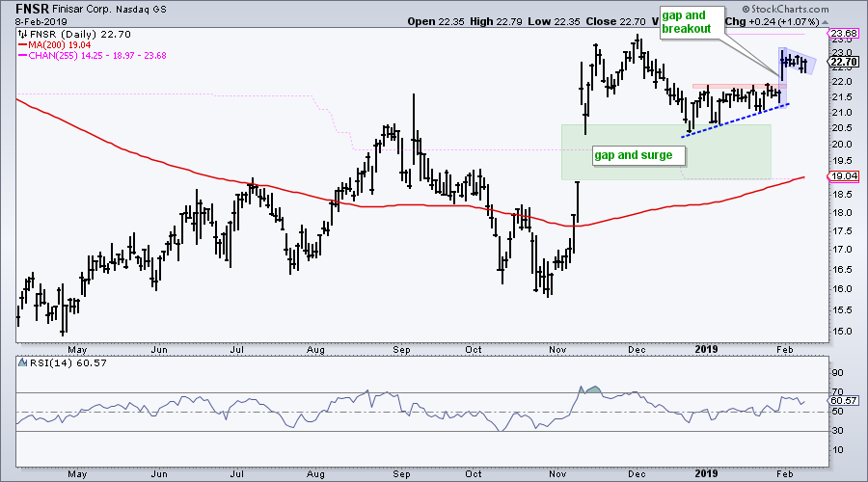
Task: Click the up-triangle icon beside the Chg value
Action: point(825,22)
